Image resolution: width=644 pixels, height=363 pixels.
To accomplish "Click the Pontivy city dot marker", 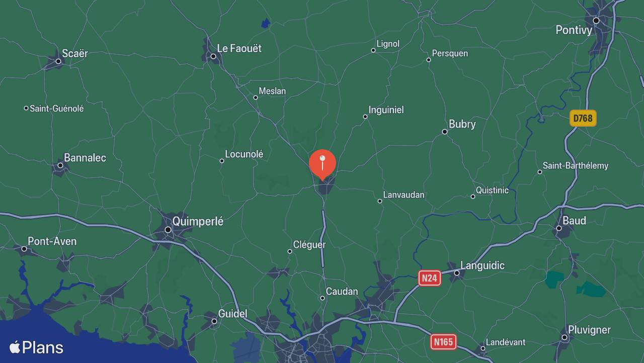I will pyautogui.click(x=596, y=21).
